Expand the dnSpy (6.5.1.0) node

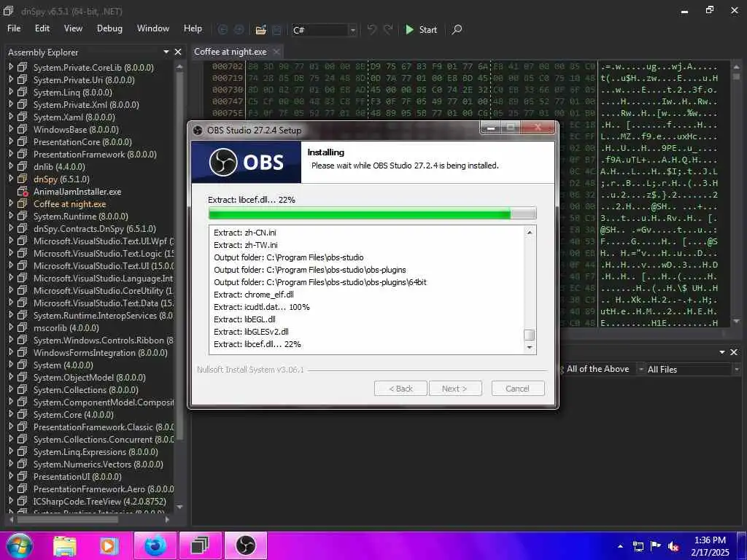tap(11, 179)
